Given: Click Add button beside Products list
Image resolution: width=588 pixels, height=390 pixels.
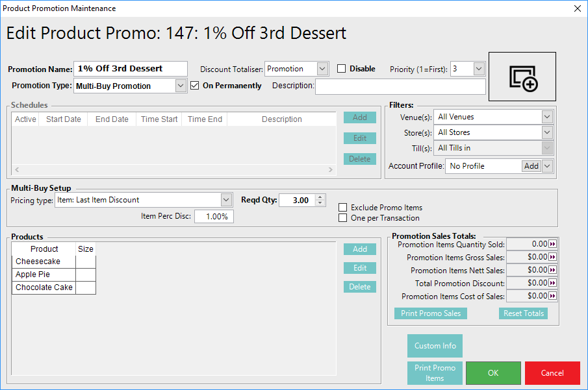Looking at the screenshot, I should click(360, 249).
